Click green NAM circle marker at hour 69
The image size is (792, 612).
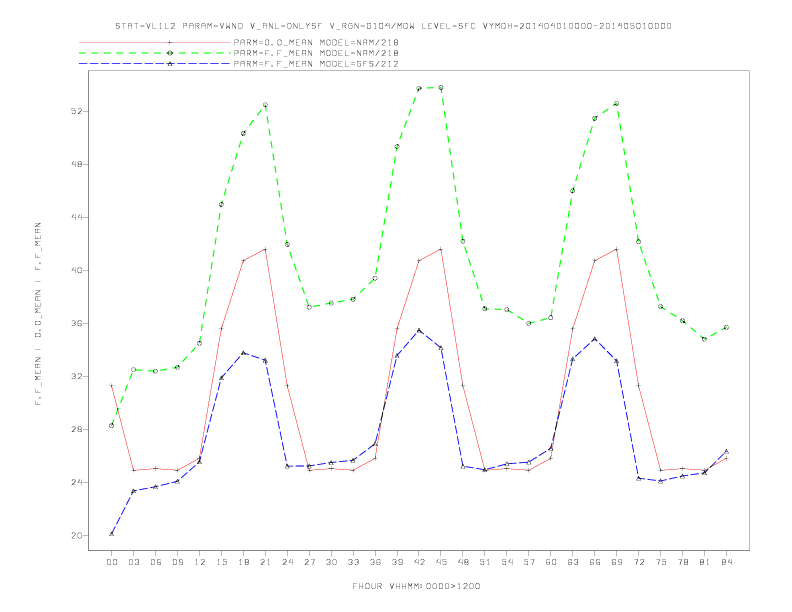[617, 104]
